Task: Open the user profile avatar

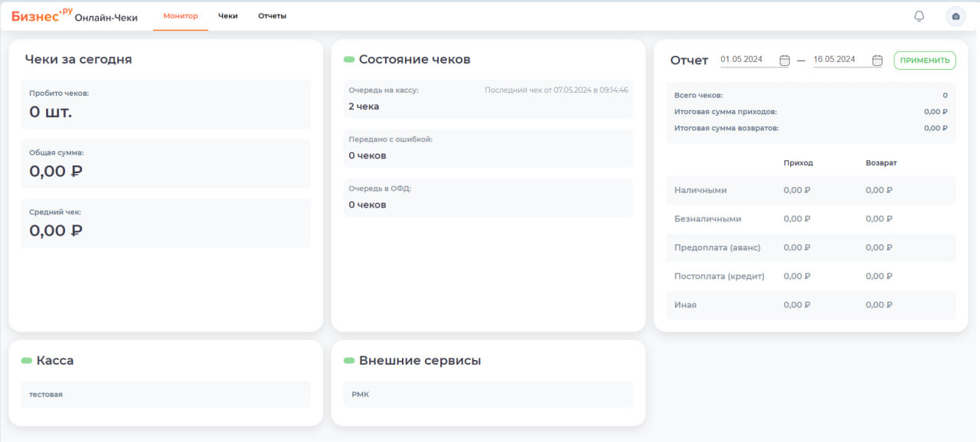Action: pos(955,16)
